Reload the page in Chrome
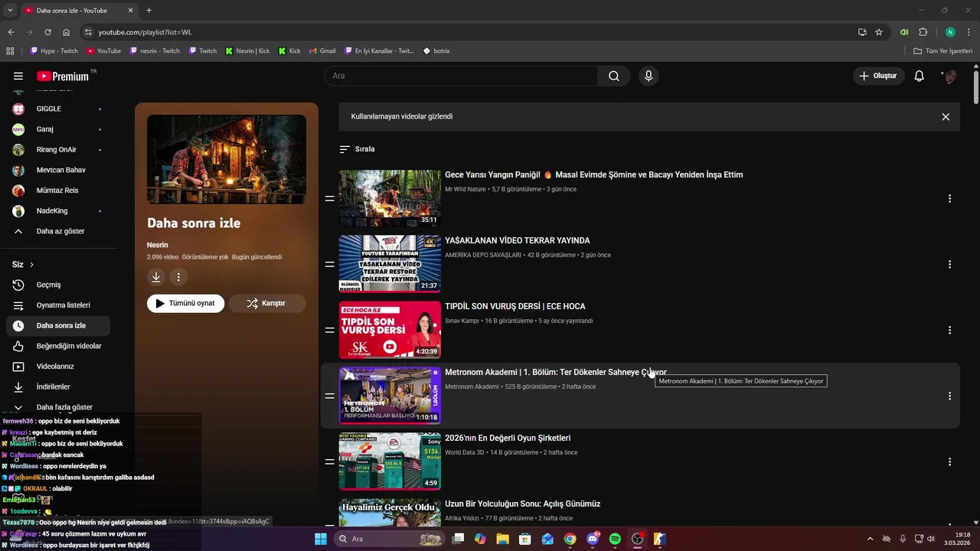This screenshot has height=551, width=980. (x=47, y=32)
